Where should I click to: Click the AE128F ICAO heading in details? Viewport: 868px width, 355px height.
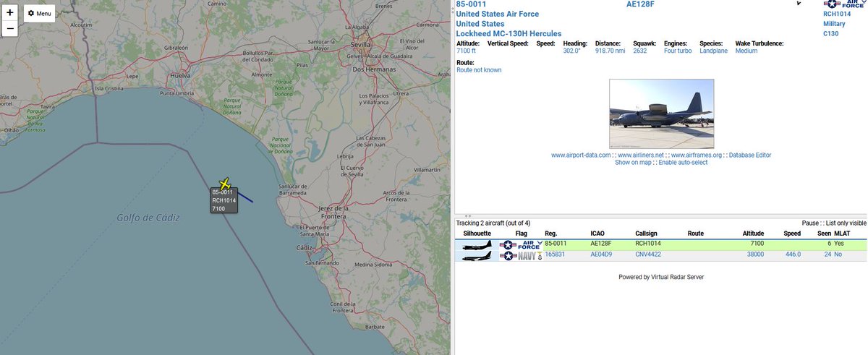point(641,4)
